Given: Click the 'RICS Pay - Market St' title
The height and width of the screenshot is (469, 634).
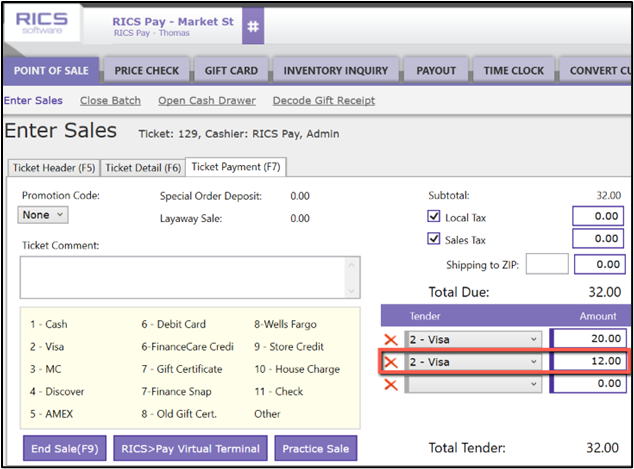Looking at the screenshot, I should 173,21.
